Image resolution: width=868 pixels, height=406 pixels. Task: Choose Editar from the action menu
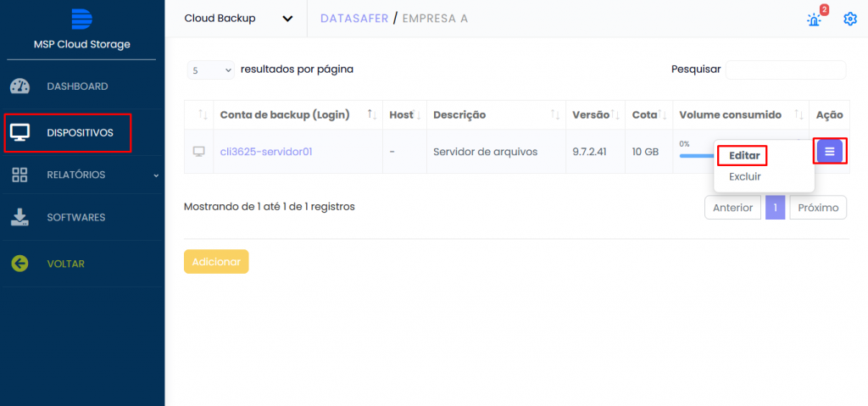click(x=743, y=156)
